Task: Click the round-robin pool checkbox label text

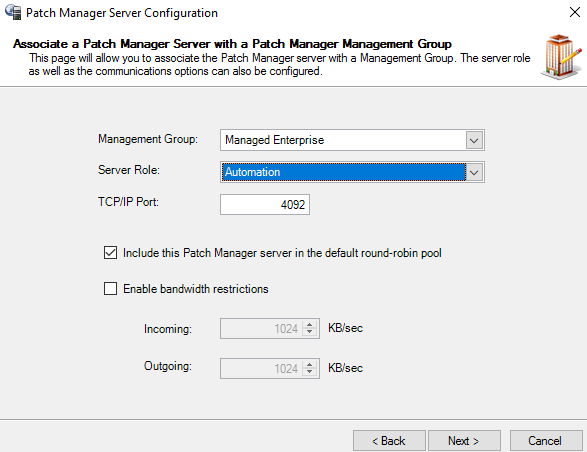Action: [x=282, y=253]
